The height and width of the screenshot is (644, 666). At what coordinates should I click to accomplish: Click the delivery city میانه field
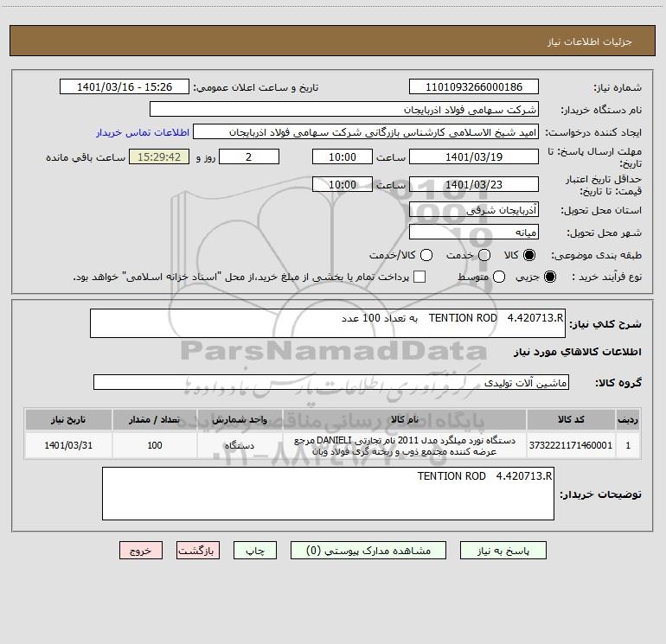click(x=474, y=232)
